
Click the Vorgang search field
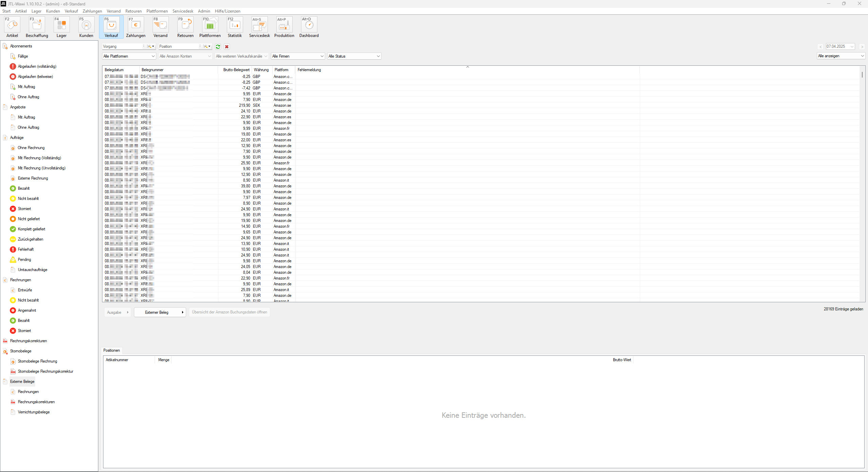122,46
